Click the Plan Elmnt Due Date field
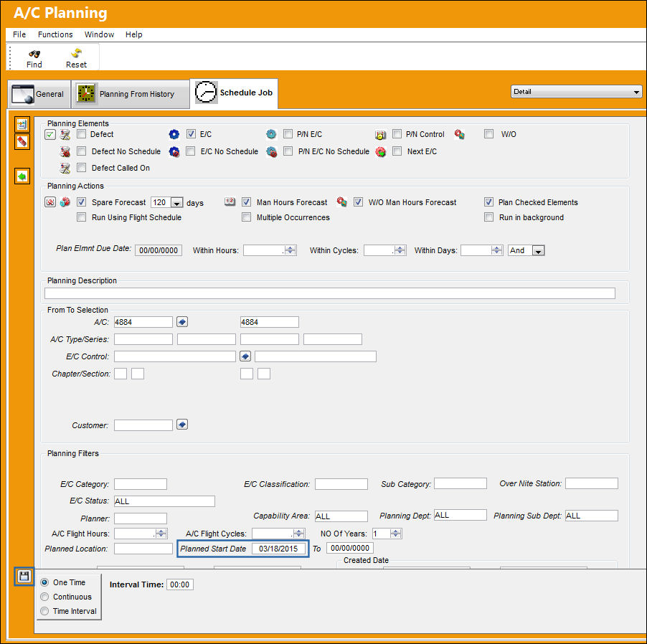The image size is (647, 644). tap(159, 250)
